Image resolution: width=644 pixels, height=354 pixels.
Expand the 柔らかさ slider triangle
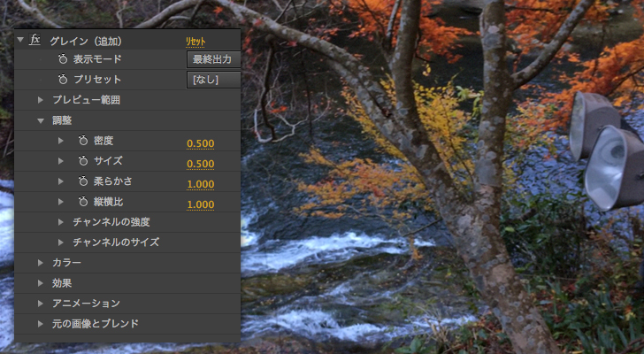61,181
